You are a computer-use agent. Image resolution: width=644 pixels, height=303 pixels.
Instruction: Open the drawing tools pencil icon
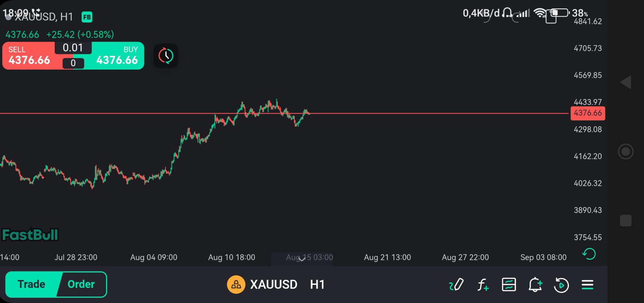click(457, 285)
